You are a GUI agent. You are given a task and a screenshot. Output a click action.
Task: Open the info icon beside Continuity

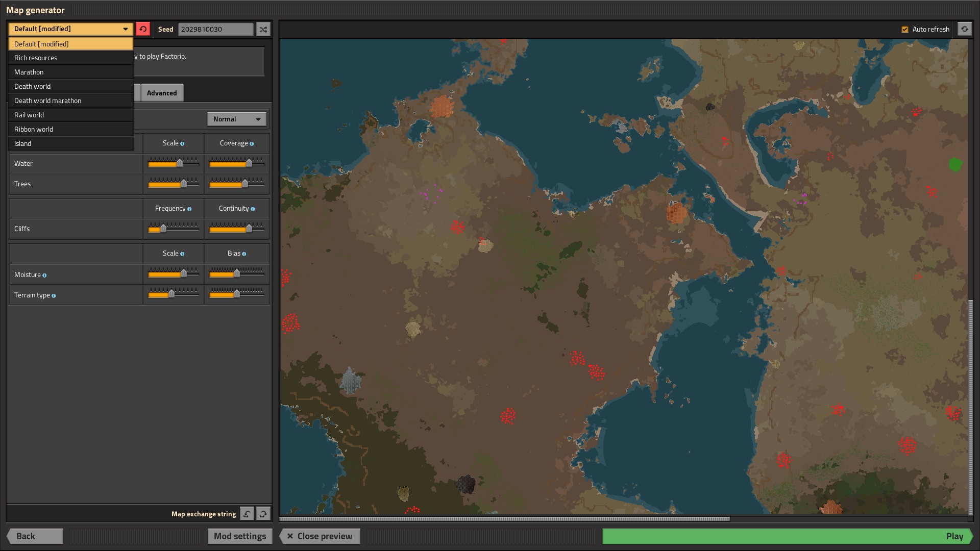pyautogui.click(x=253, y=209)
